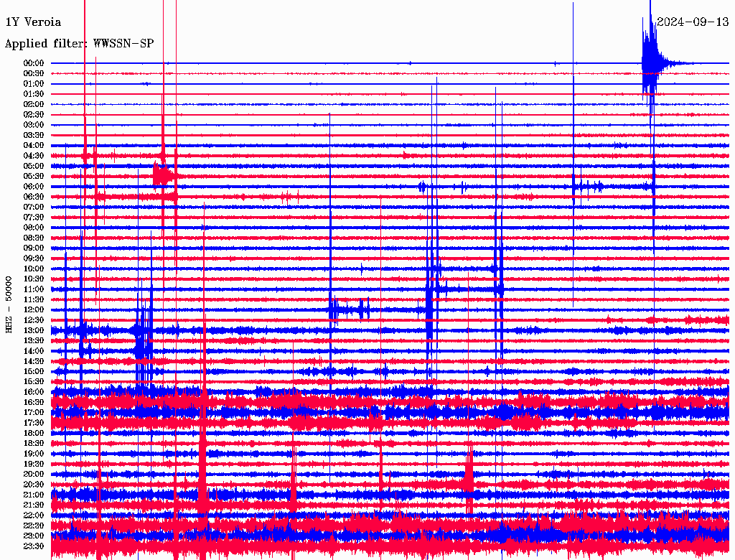Select the 09:30 time label
The image size is (735, 560).
(34, 258)
